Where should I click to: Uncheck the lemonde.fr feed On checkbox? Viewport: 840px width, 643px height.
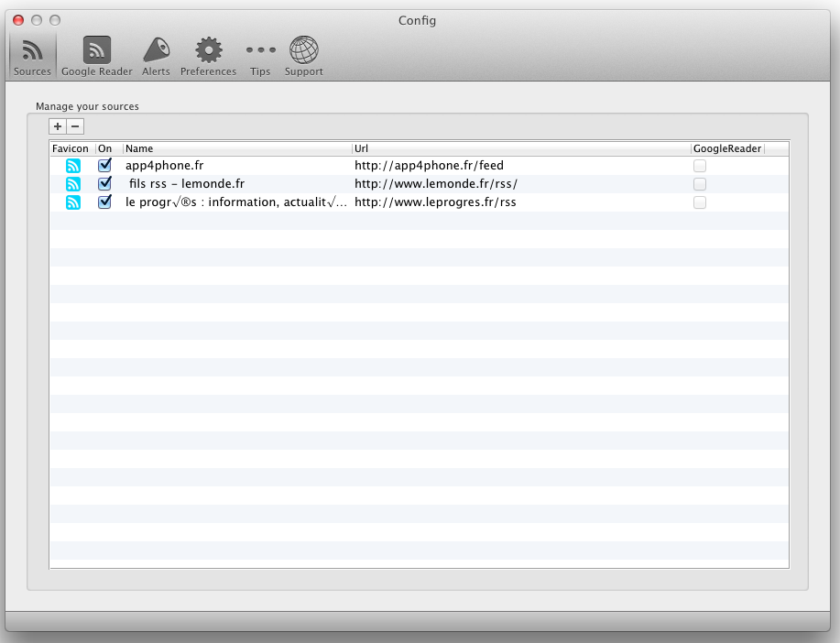[x=104, y=183]
